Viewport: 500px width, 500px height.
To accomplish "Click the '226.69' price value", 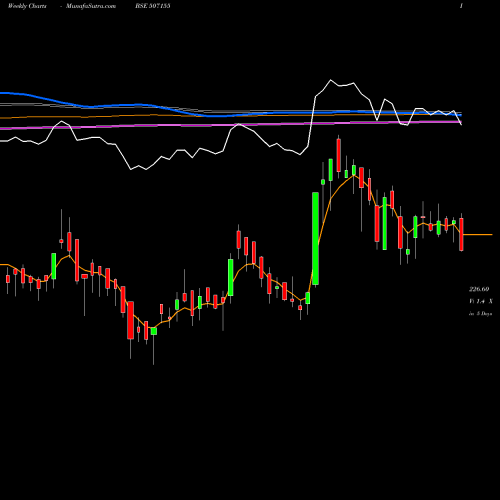I will tap(479, 289).
